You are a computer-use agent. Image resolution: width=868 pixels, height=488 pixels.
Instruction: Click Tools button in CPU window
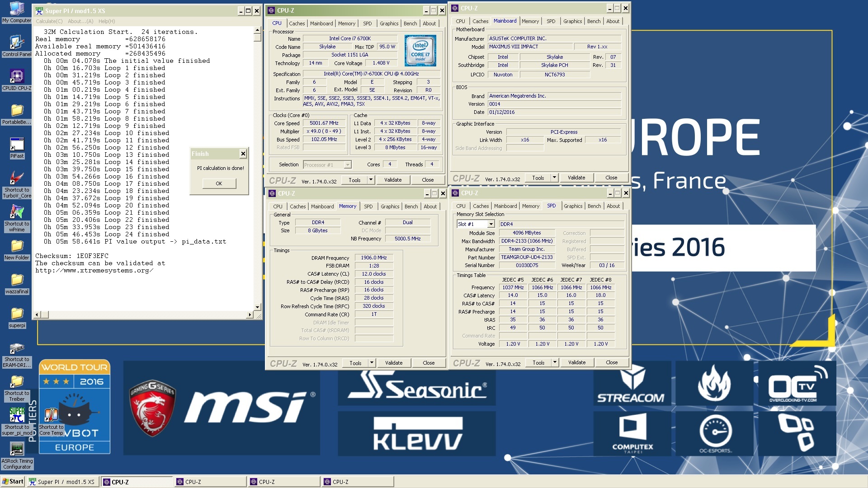pyautogui.click(x=354, y=180)
